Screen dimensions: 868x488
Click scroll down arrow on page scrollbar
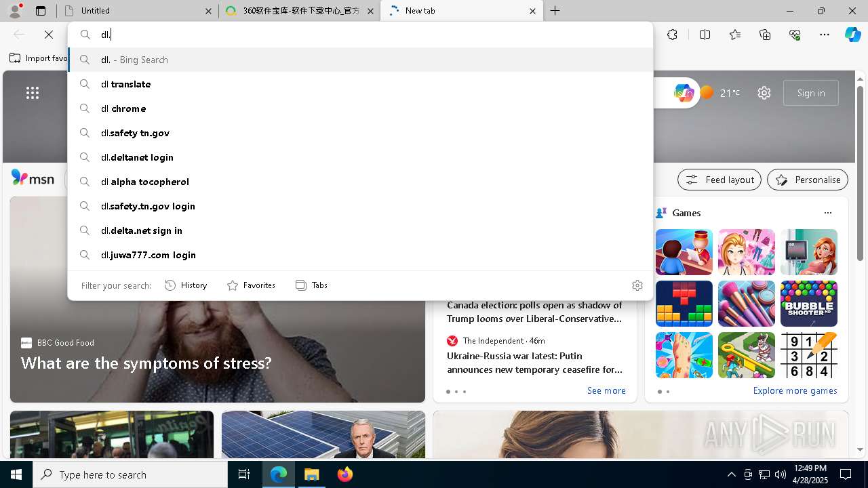860,449
